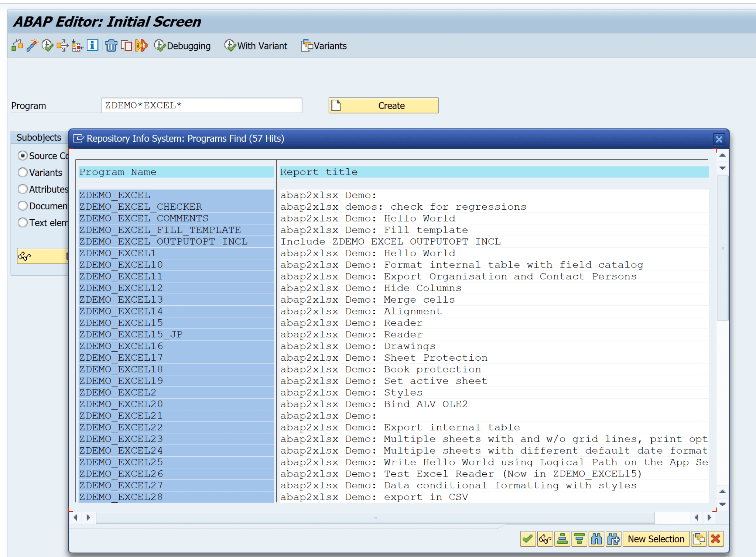Click the Rename a-to-b icon
756x557 pixels.
(x=141, y=46)
